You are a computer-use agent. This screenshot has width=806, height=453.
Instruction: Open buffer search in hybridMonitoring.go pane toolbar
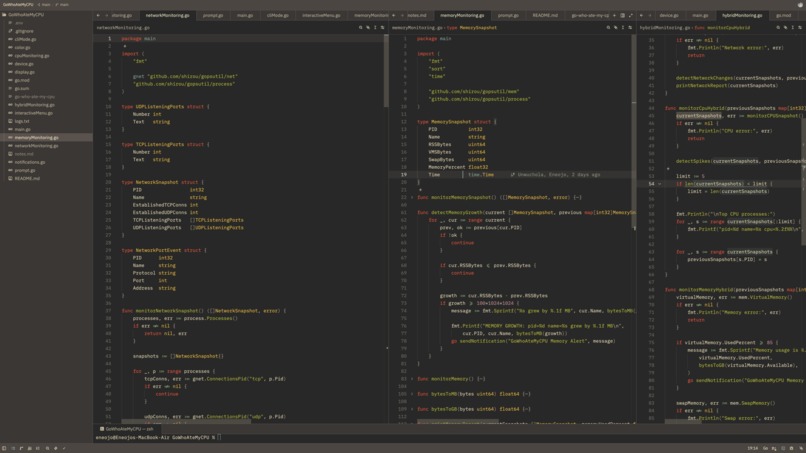pyautogui.click(x=778, y=28)
